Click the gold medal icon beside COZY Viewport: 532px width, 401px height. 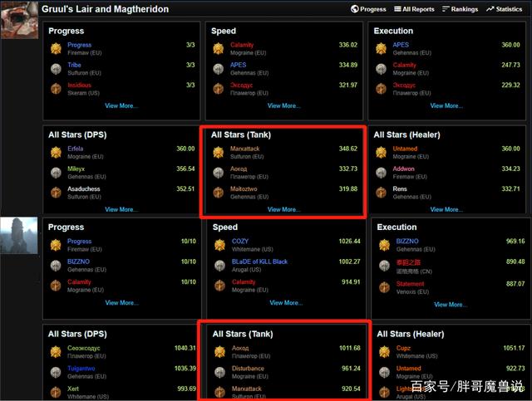(219, 245)
